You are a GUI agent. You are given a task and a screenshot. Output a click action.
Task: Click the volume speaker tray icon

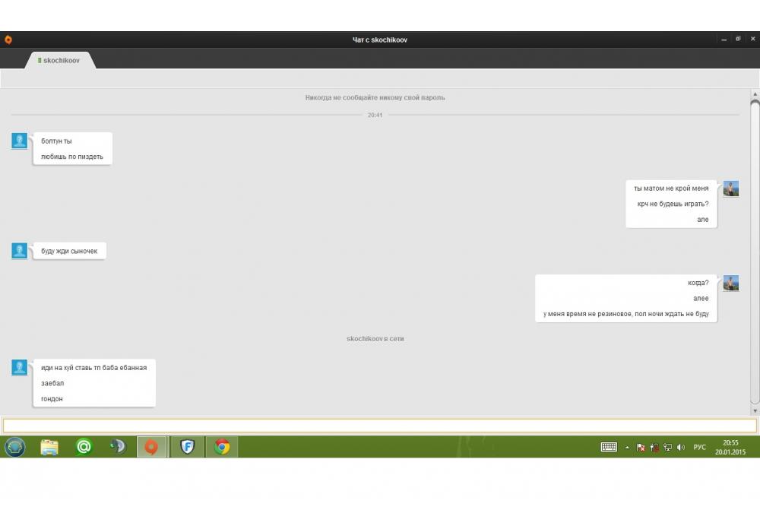click(x=680, y=448)
